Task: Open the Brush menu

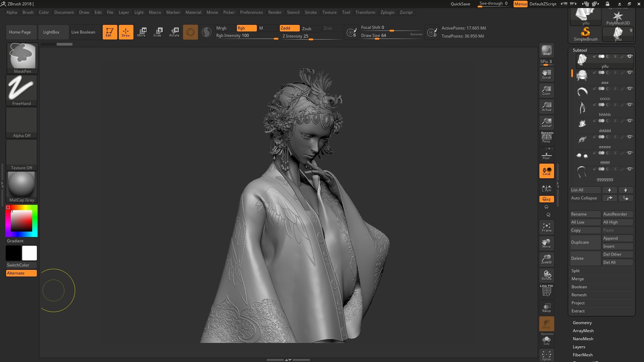Action: point(28,12)
